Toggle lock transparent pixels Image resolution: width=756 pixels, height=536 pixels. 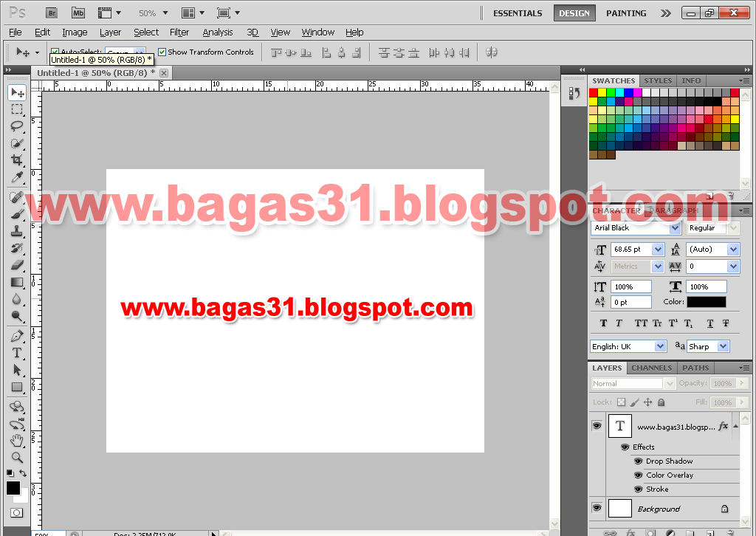click(622, 402)
